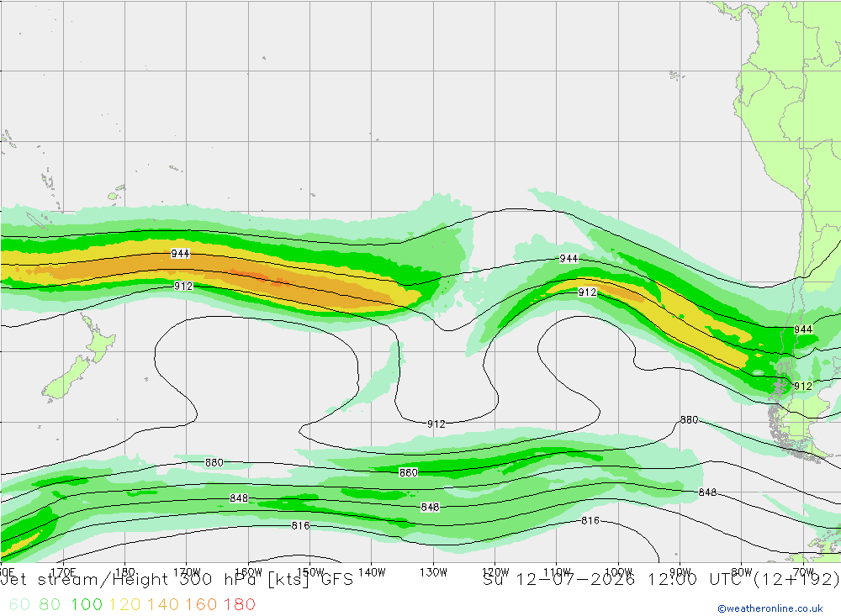Click the 140W longitude axis label
This screenshot has width=841, height=616.
coord(372,572)
